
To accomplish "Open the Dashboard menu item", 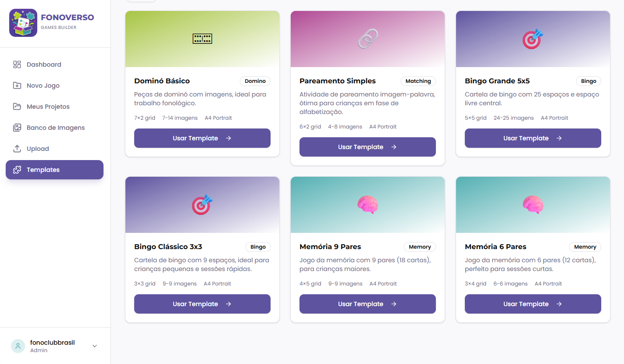I will (x=54, y=64).
